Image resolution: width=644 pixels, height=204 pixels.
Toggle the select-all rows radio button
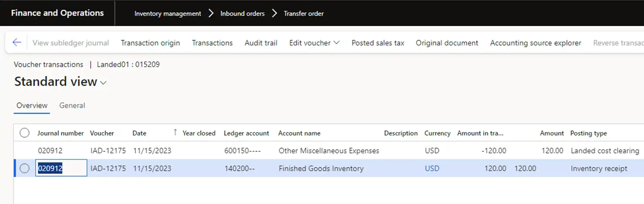(x=25, y=133)
